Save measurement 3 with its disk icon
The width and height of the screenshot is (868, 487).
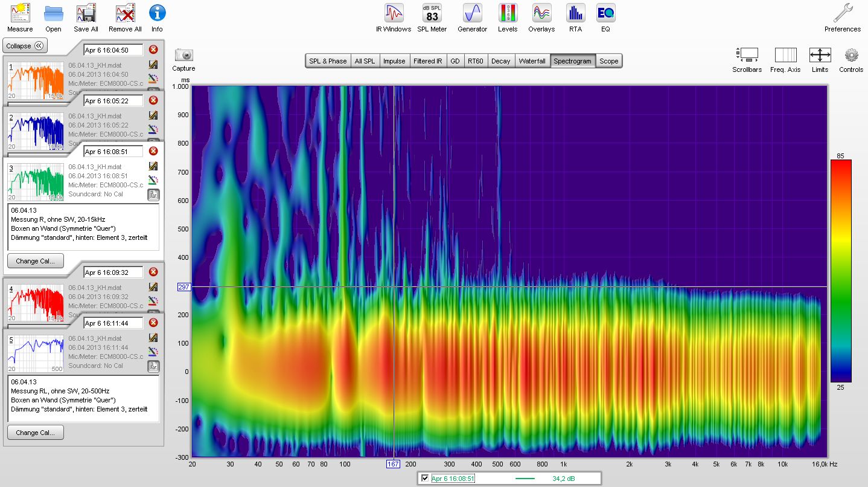click(153, 166)
